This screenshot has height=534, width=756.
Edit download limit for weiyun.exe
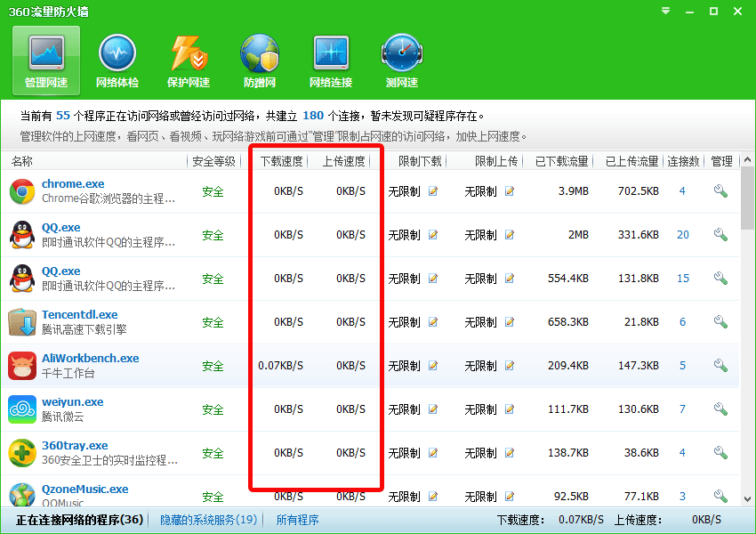pos(433,409)
